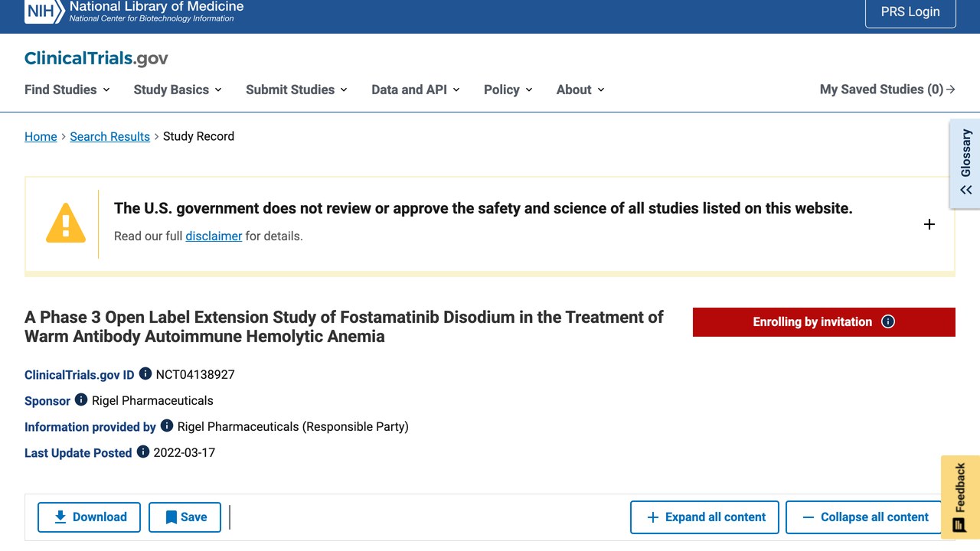Open the Submit Studies dropdown

tap(296, 90)
